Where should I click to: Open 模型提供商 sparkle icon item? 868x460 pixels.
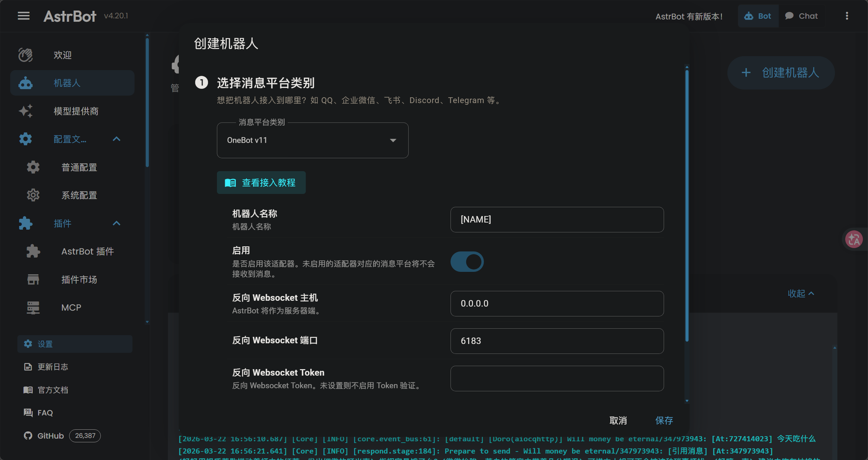coord(26,111)
